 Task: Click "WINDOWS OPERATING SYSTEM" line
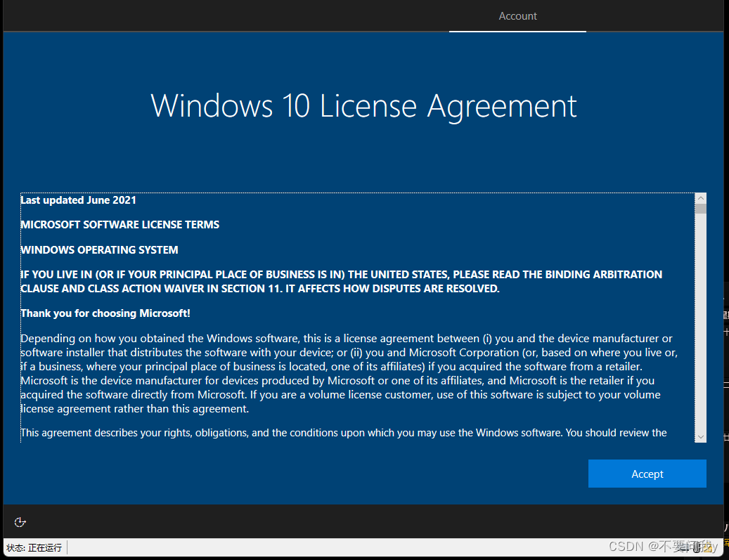pos(100,250)
